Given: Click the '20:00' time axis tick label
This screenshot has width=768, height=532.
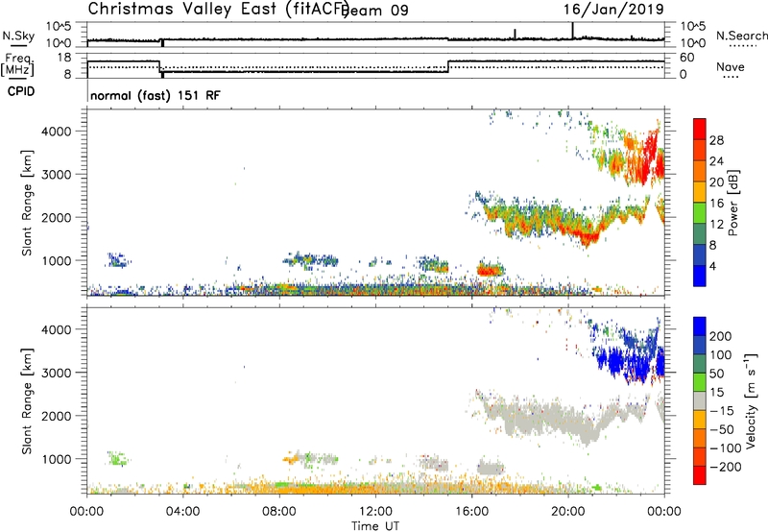Looking at the screenshot, I should tap(567, 512).
